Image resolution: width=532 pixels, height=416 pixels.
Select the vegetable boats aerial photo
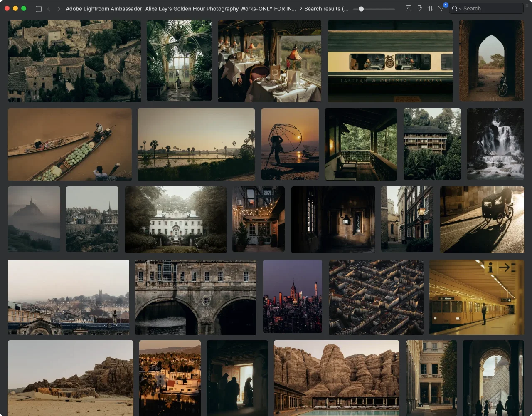69,144
